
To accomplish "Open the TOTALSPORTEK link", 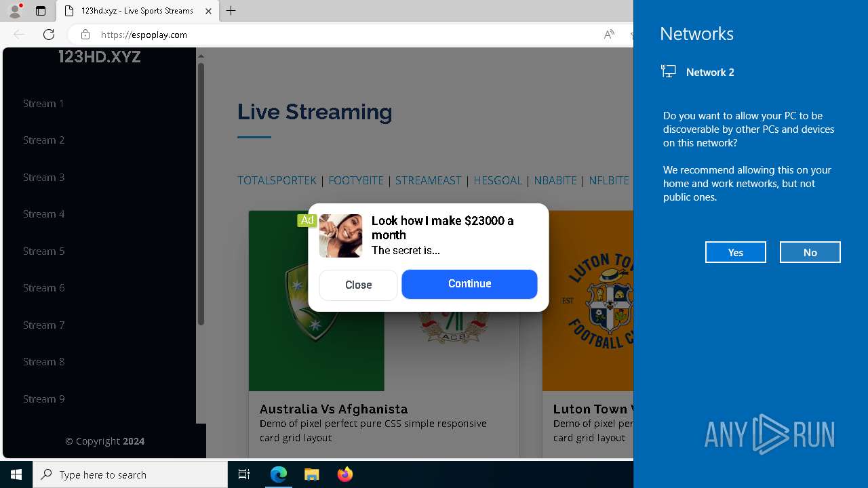I will pyautogui.click(x=277, y=180).
